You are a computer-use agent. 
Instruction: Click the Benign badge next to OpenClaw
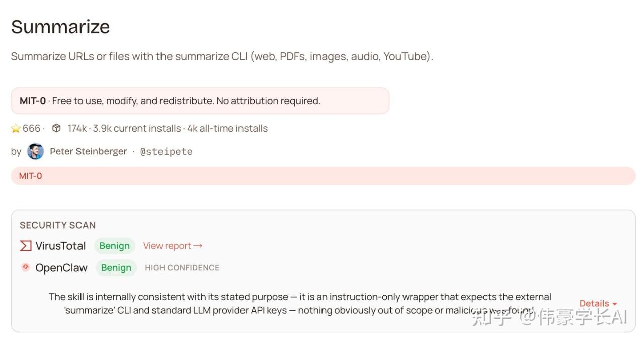click(x=116, y=268)
